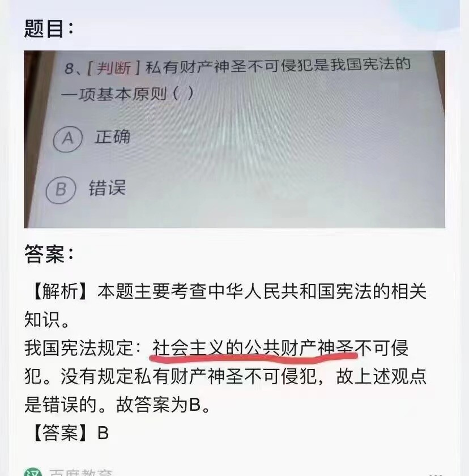The height and width of the screenshot is (476, 469).
Task: Open the 百度教育 source link
Action: coord(80,473)
